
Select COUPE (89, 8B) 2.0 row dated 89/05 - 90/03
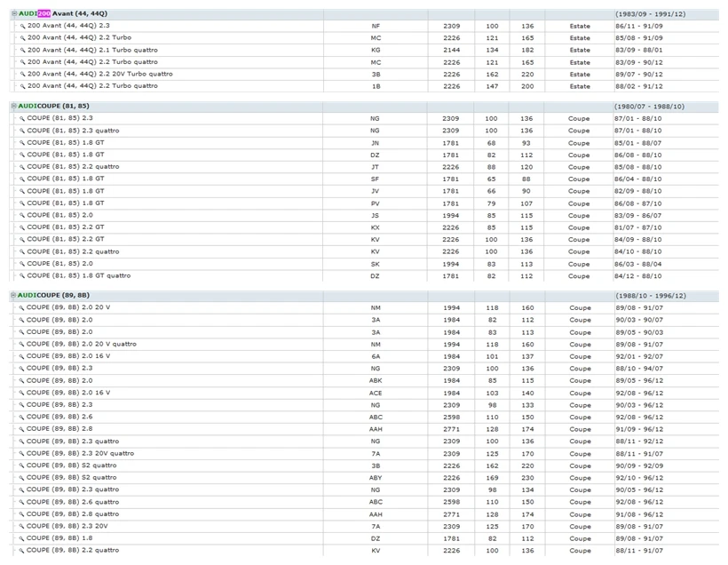point(59,332)
